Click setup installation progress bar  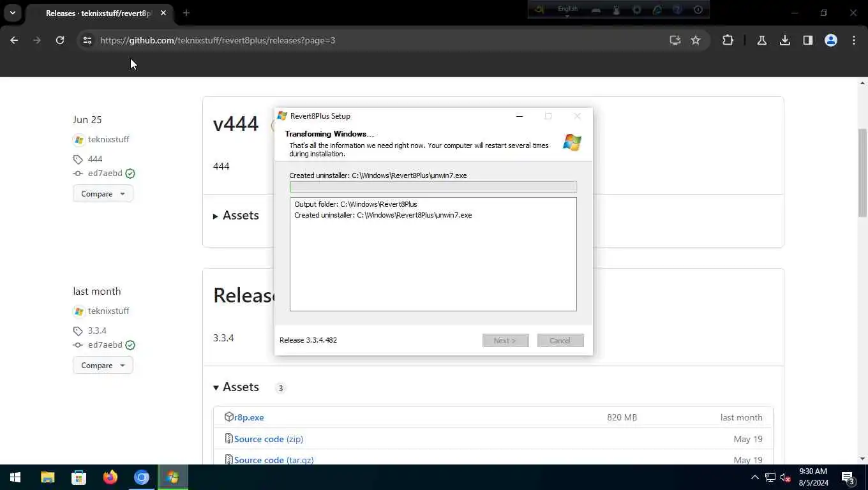tap(433, 187)
